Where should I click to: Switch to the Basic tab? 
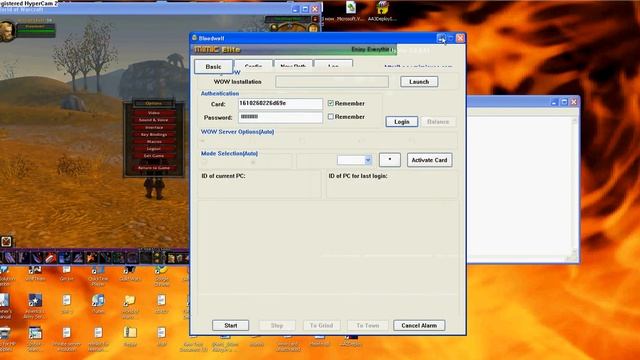(x=213, y=67)
